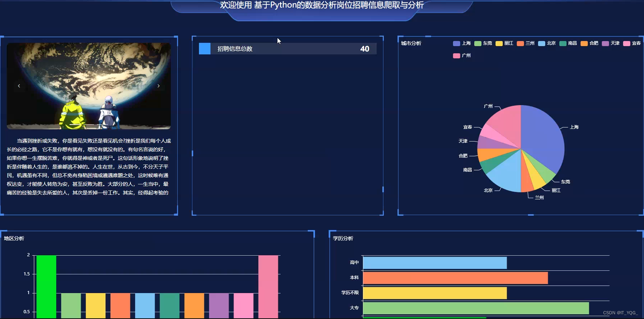Click the earth carousel image
The width and height of the screenshot is (644, 319).
[x=89, y=86]
